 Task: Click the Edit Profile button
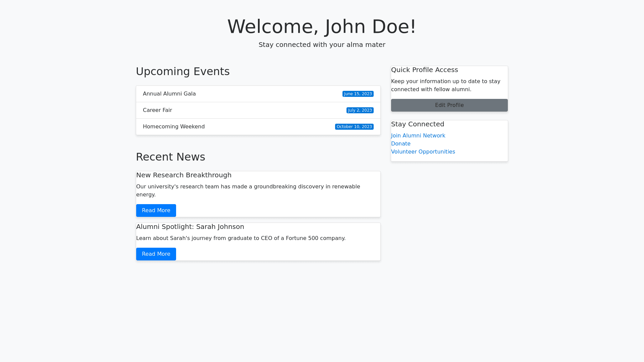(x=449, y=105)
